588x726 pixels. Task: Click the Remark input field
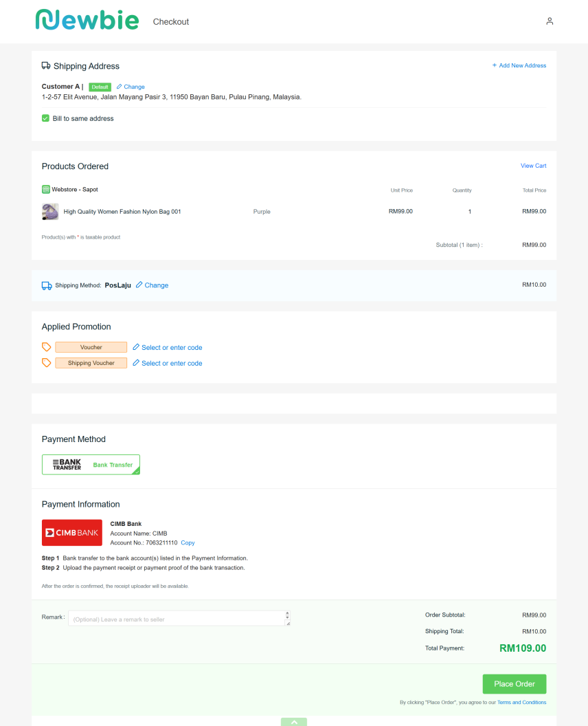(175, 619)
